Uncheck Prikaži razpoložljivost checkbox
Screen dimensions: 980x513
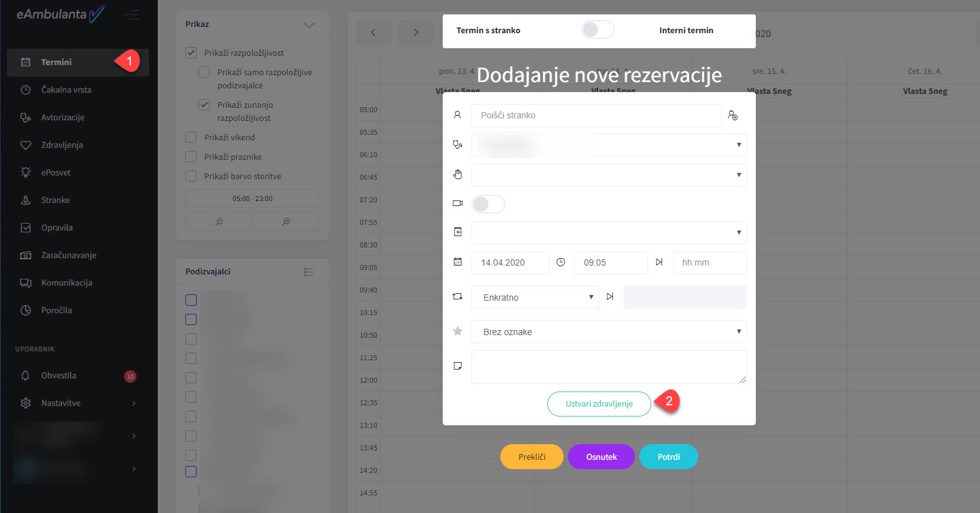pos(192,53)
